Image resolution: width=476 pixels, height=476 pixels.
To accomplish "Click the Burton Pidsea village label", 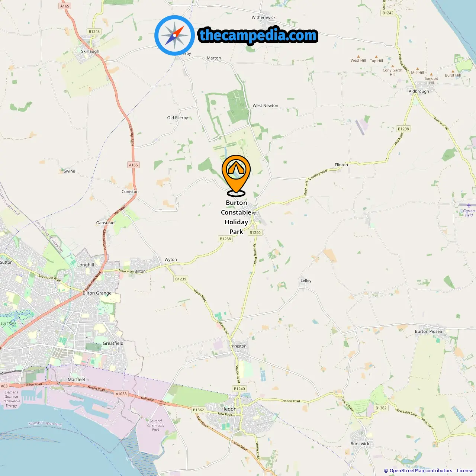I will 428,331.
